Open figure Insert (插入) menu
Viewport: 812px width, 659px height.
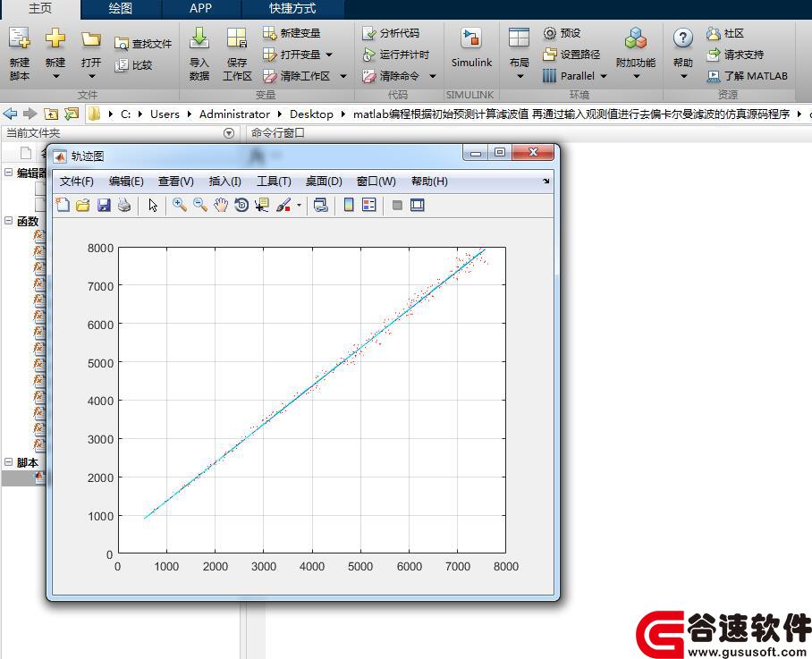[x=224, y=182]
